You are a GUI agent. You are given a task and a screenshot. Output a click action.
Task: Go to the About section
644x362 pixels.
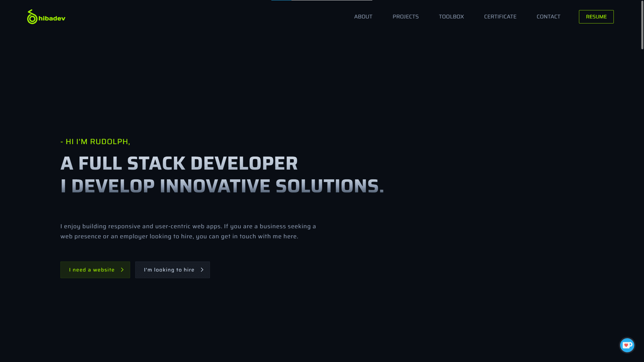pyautogui.click(x=363, y=17)
